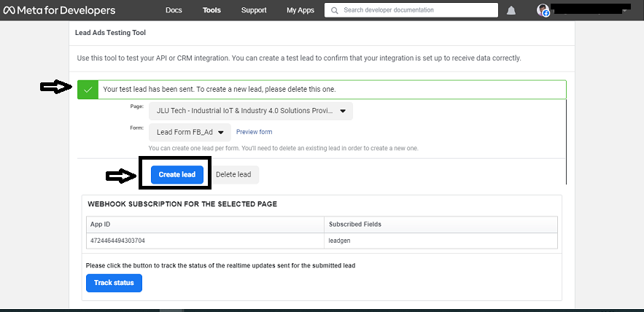Open My Apps in the navigation

pos(301,10)
